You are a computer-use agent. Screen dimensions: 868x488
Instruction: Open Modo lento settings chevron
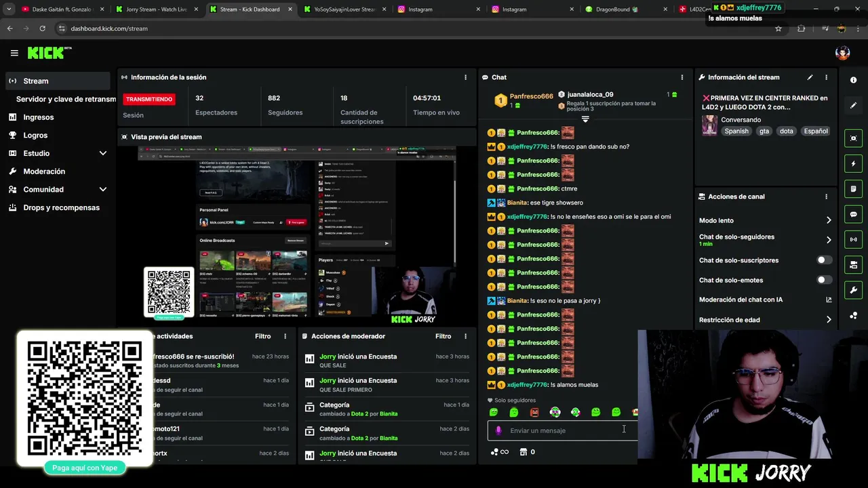pyautogui.click(x=829, y=220)
